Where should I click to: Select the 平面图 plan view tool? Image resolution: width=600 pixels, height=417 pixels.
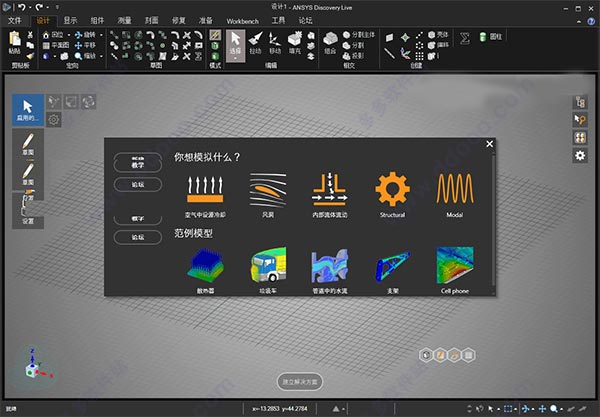click(x=55, y=46)
